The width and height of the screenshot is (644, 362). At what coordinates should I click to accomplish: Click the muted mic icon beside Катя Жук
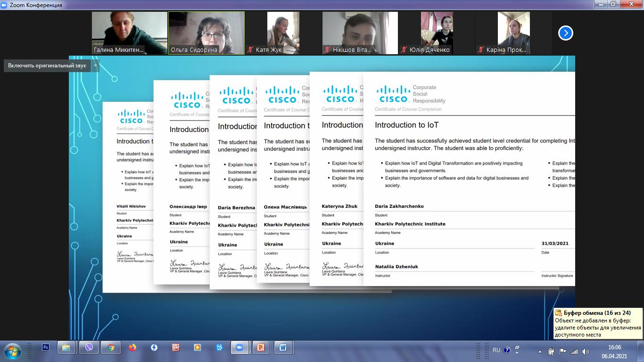pyautogui.click(x=251, y=49)
